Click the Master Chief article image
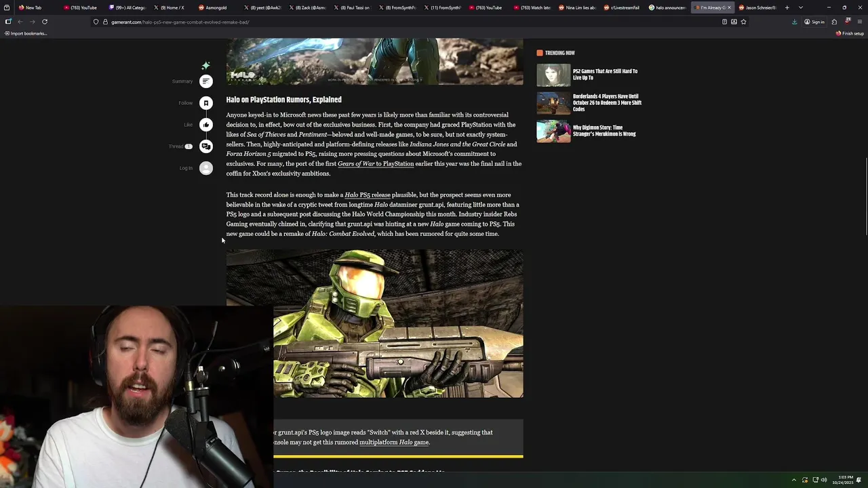868x488 pixels. [374, 323]
